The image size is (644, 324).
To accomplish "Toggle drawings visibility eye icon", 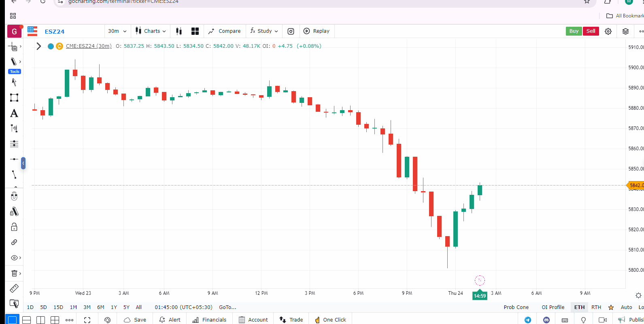I will [x=14, y=258].
